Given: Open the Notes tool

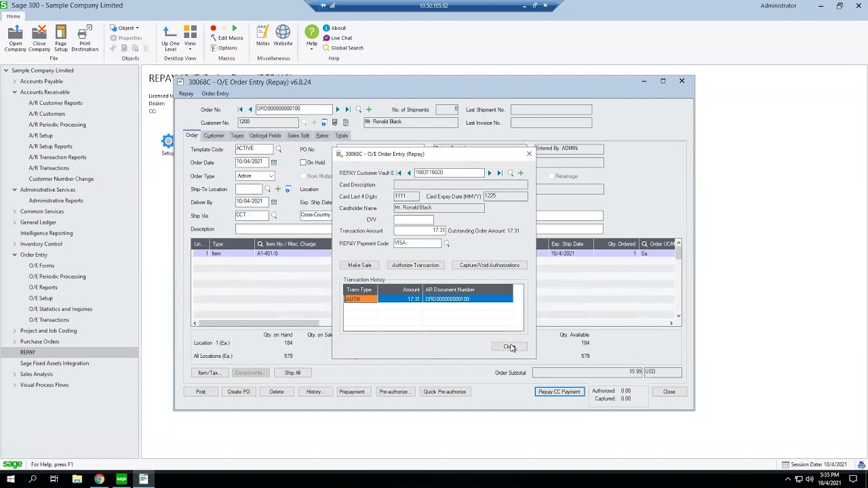Looking at the screenshot, I should 262,36.
